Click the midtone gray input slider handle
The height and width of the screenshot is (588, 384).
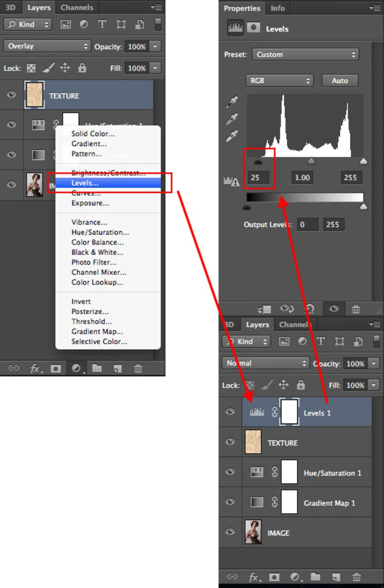311,161
